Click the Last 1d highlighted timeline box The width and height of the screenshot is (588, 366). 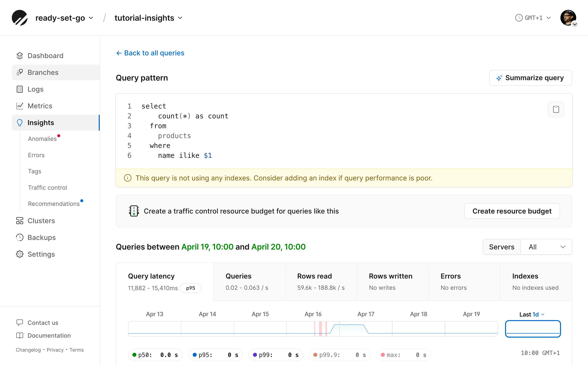(x=533, y=329)
